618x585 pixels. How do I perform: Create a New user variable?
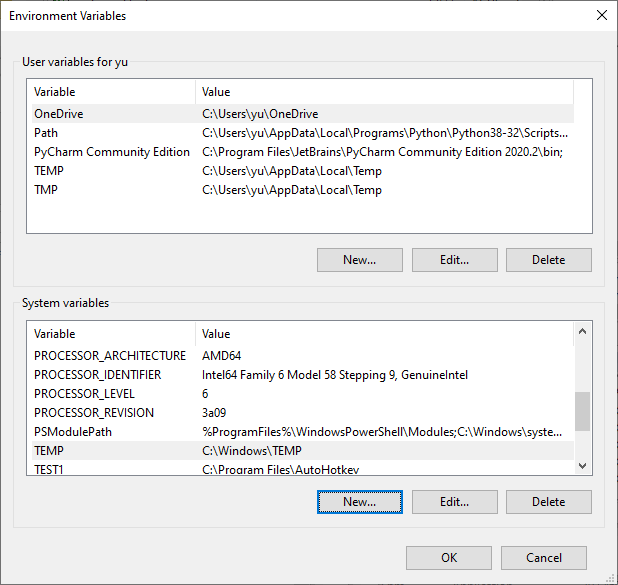[x=360, y=260]
